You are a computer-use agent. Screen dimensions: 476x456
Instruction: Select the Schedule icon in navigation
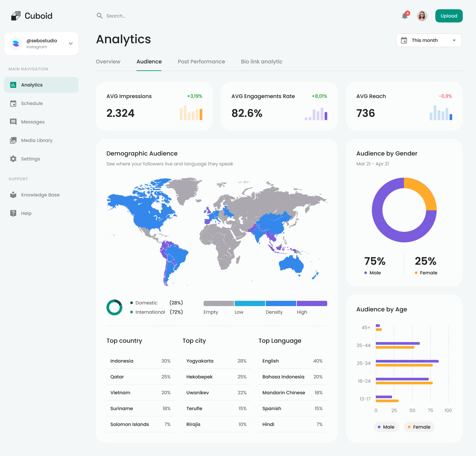[x=13, y=103]
